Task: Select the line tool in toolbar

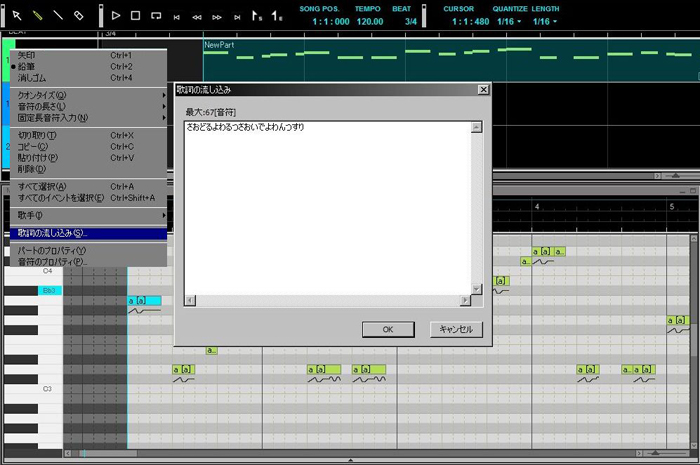Action: [x=59, y=15]
